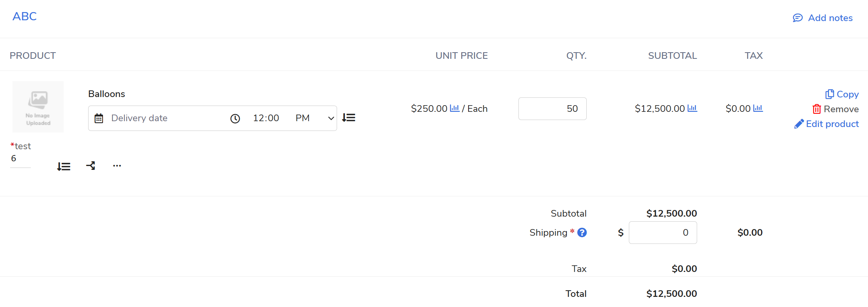Copy the Balloons product line

[842, 94]
